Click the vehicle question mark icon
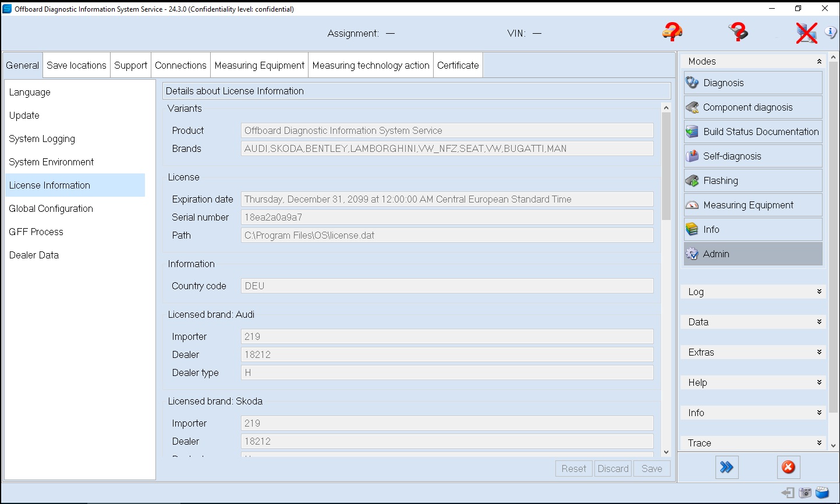This screenshot has height=504, width=840. pyautogui.click(x=672, y=33)
